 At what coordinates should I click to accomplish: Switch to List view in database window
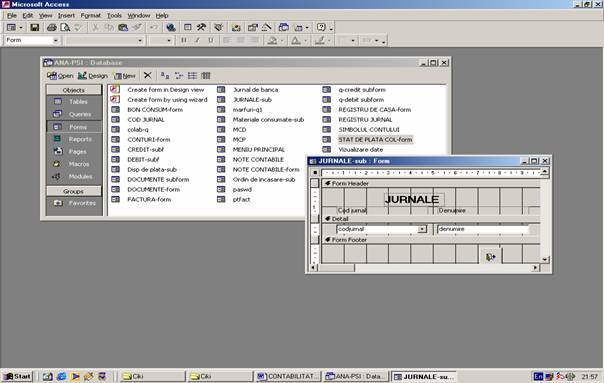[x=192, y=76]
